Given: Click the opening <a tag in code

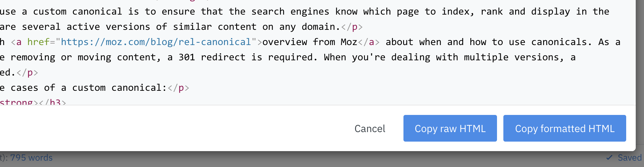Looking at the screenshot, I should point(16,42).
